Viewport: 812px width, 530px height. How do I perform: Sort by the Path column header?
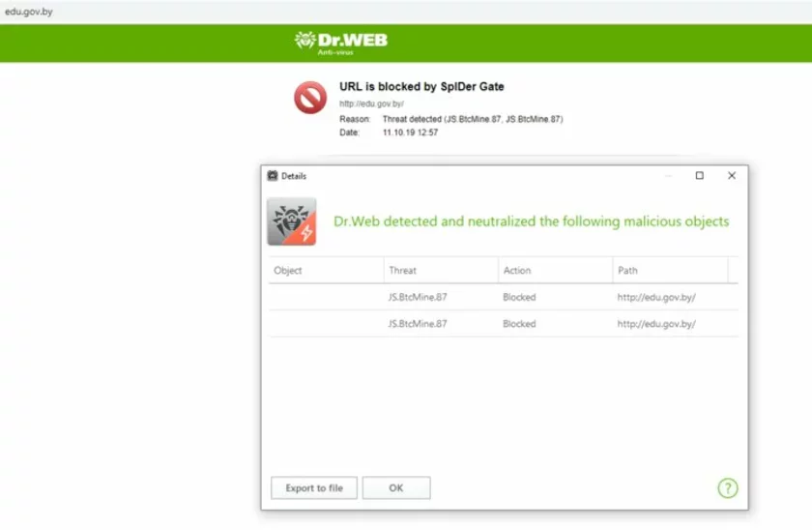pos(627,271)
